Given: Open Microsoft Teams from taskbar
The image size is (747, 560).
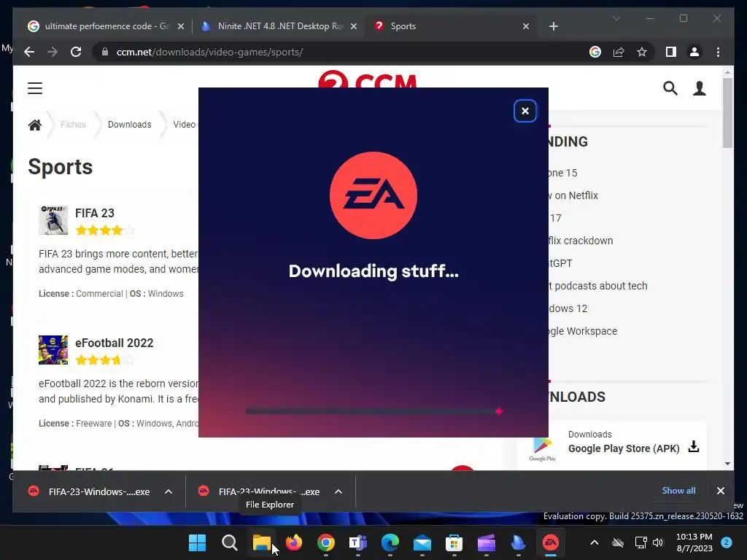Looking at the screenshot, I should [x=357, y=542].
